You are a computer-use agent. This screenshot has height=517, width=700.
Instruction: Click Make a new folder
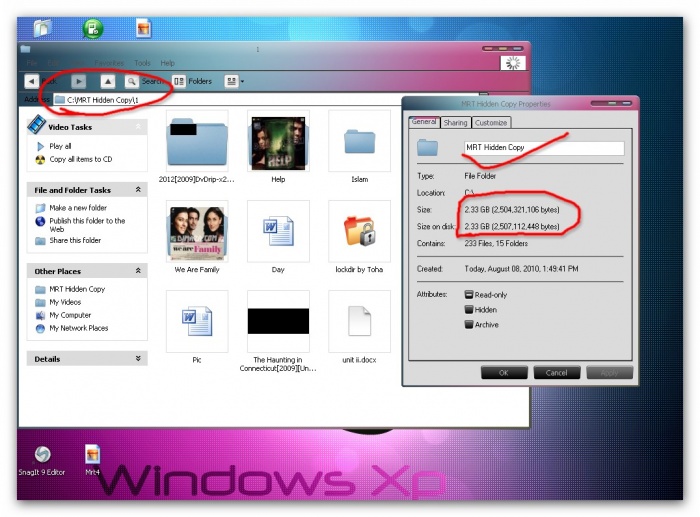[x=78, y=208]
